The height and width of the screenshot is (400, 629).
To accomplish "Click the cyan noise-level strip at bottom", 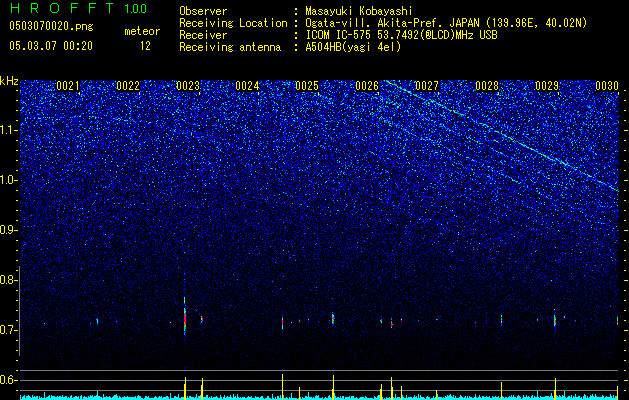I will tap(319, 397).
